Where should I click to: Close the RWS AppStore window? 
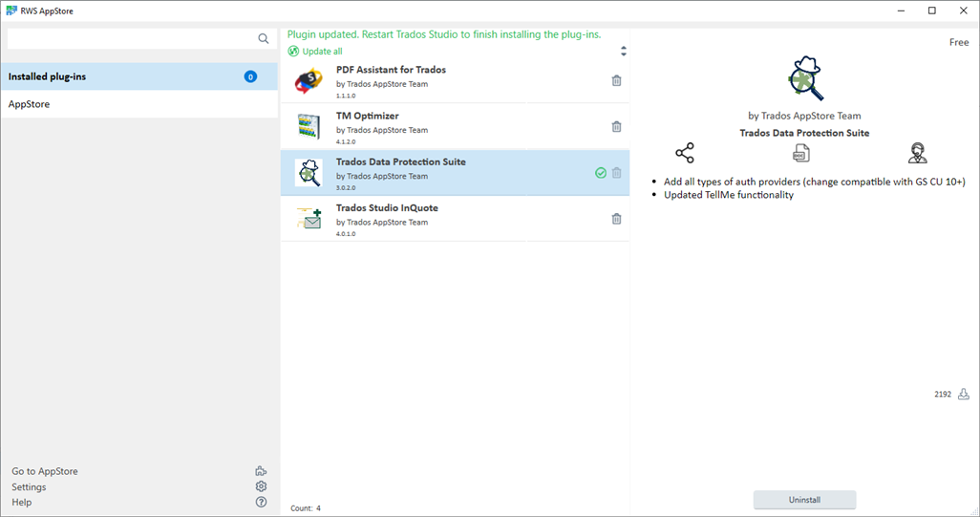963,11
